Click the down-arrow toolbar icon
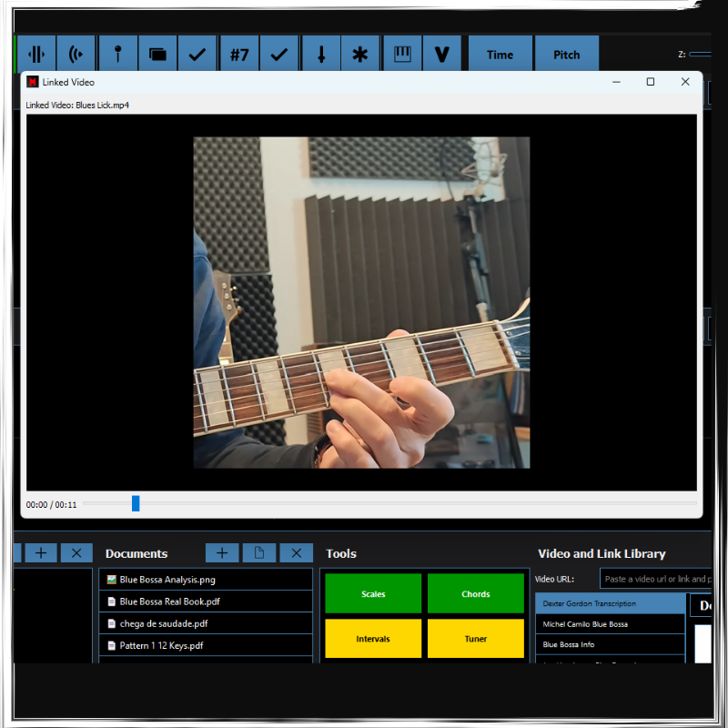The height and width of the screenshot is (728, 728). [320, 54]
